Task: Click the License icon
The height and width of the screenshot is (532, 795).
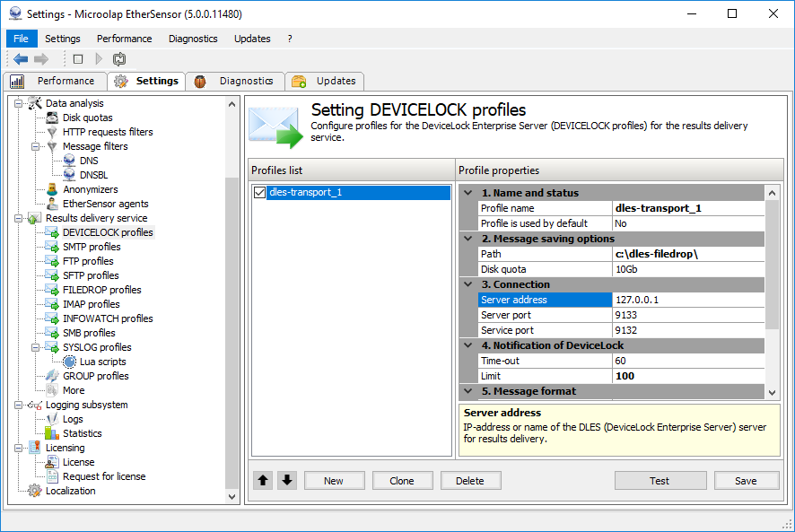Action: (x=52, y=463)
